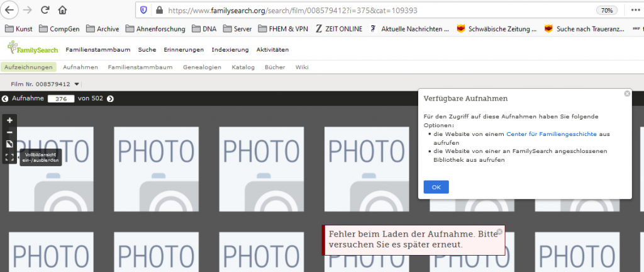Switch to the Familienstammbaum sub-tab

[x=140, y=67]
